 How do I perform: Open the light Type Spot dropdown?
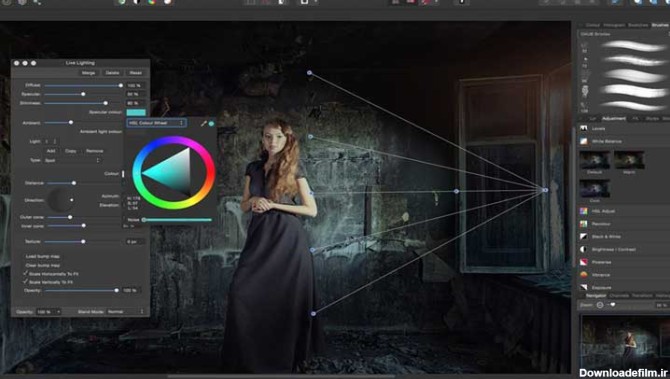coord(72,160)
